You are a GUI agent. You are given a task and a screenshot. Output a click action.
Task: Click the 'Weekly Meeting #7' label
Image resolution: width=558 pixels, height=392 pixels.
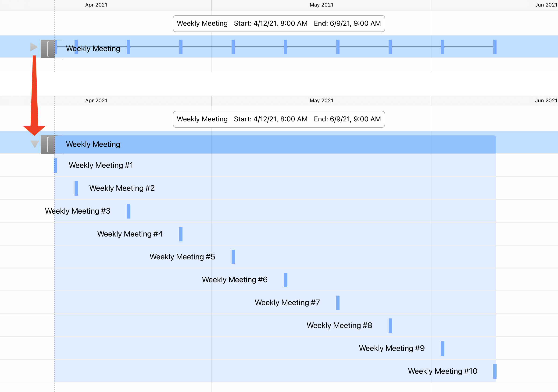[287, 303]
